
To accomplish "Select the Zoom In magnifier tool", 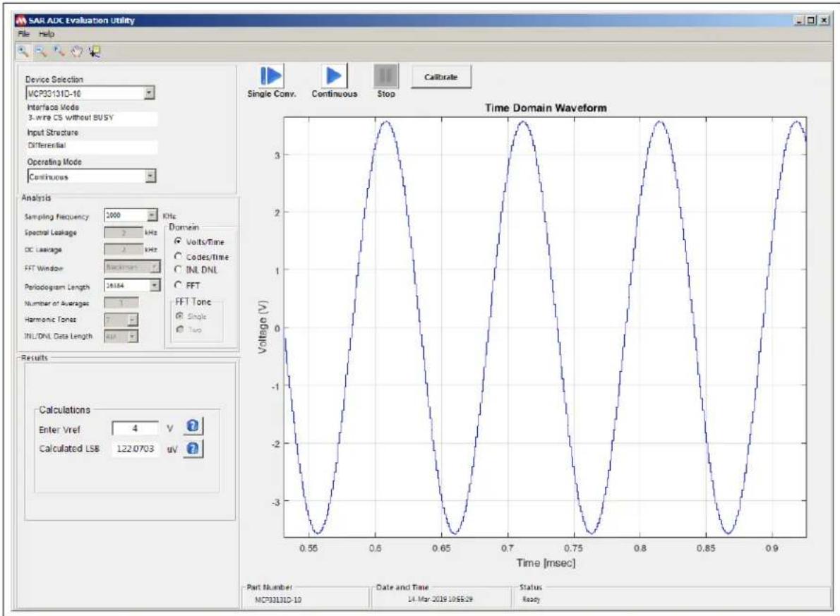I will tap(23, 52).
